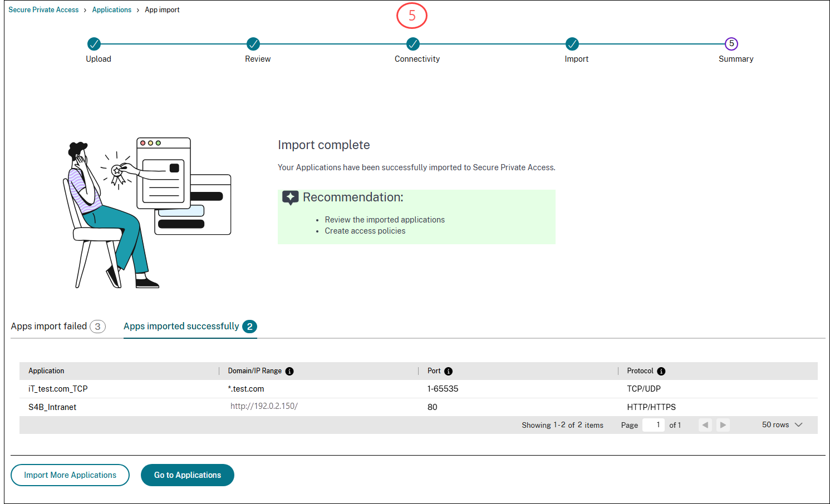Viewport: 830px width, 504px height.
Task: Click the page number input field
Action: tap(653, 424)
